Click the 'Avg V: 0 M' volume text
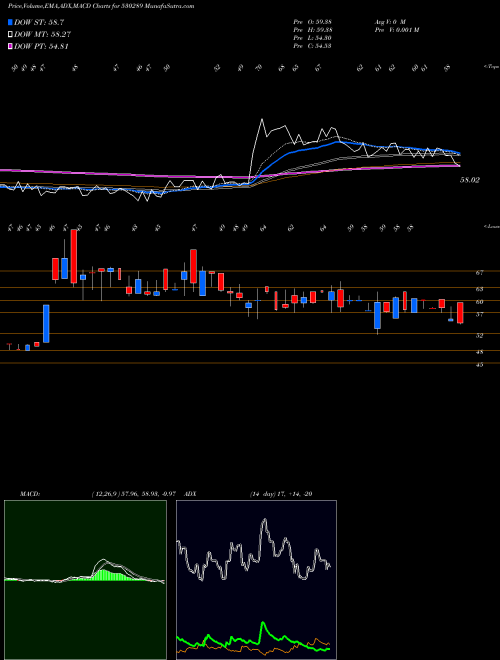The width and height of the screenshot is (500, 660). pos(390,21)
